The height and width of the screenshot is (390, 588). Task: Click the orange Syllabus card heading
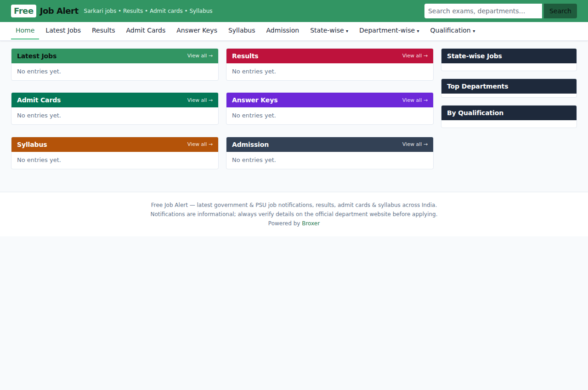point(32,145)
